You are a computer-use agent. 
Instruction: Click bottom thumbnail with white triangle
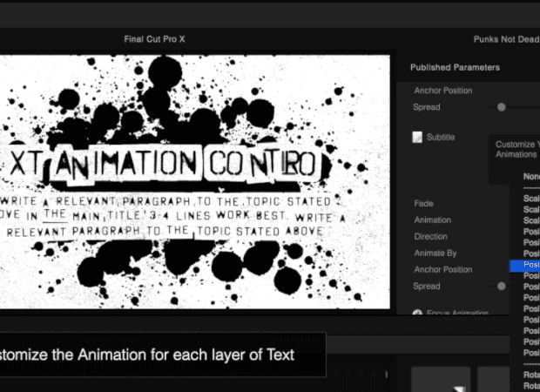pyautogui.click(x=441, y=379)
